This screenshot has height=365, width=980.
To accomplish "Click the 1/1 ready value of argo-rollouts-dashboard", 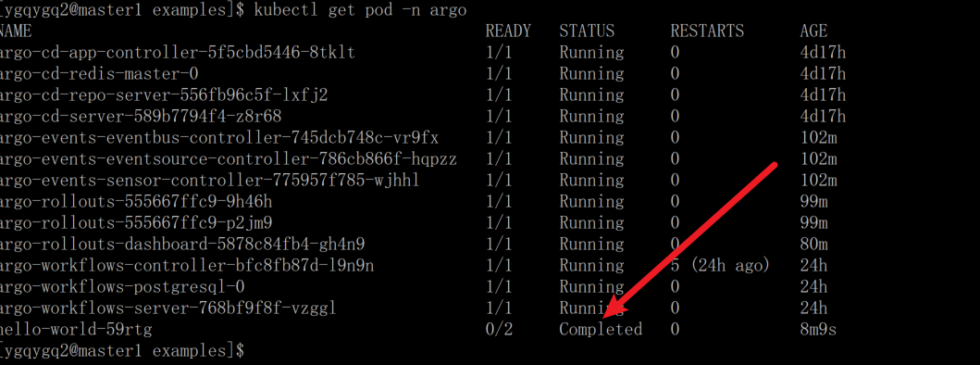I will click(x=499, y=245).
